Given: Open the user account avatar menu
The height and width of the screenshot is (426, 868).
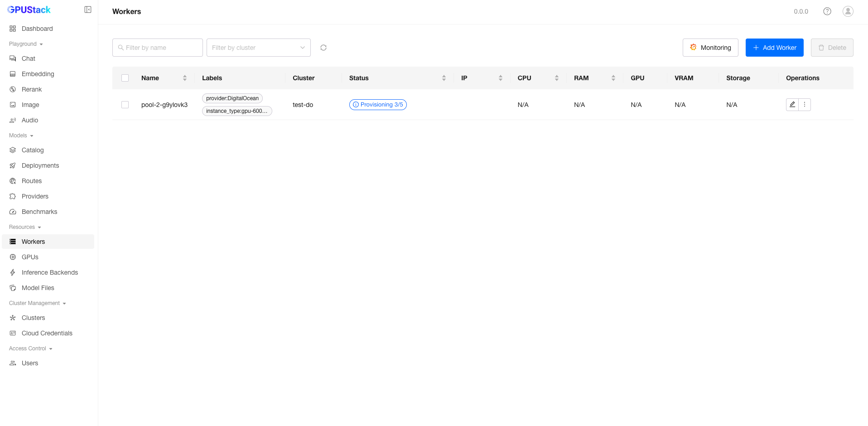Looking at the screenshot, I should click(x=848, y=11).
